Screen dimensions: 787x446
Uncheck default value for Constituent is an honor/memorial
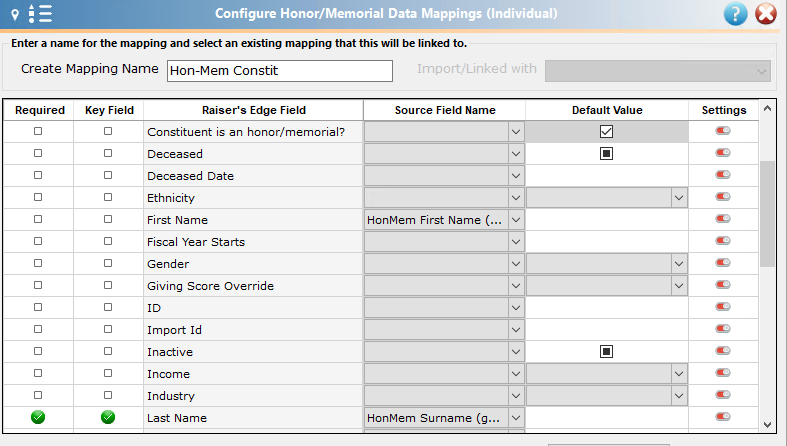coord(606,131)
